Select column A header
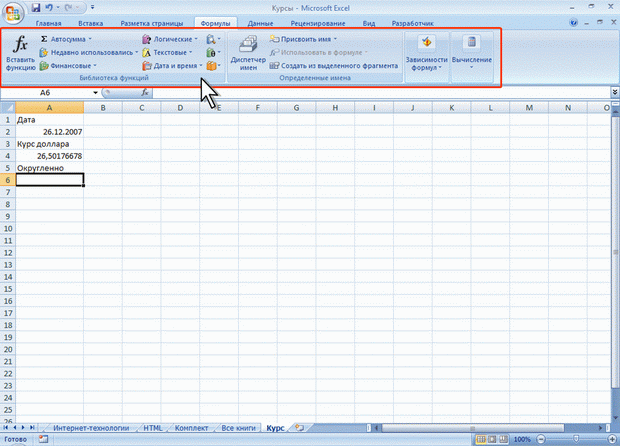Image resolution: width=620 pixels, height=446 pixels. 49,108
